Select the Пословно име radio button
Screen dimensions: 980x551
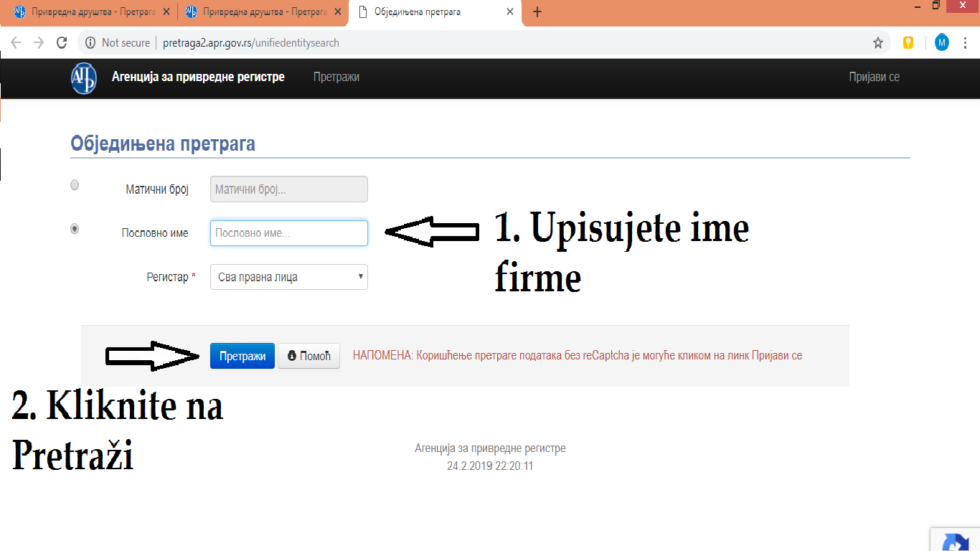(x=75, y=229)
